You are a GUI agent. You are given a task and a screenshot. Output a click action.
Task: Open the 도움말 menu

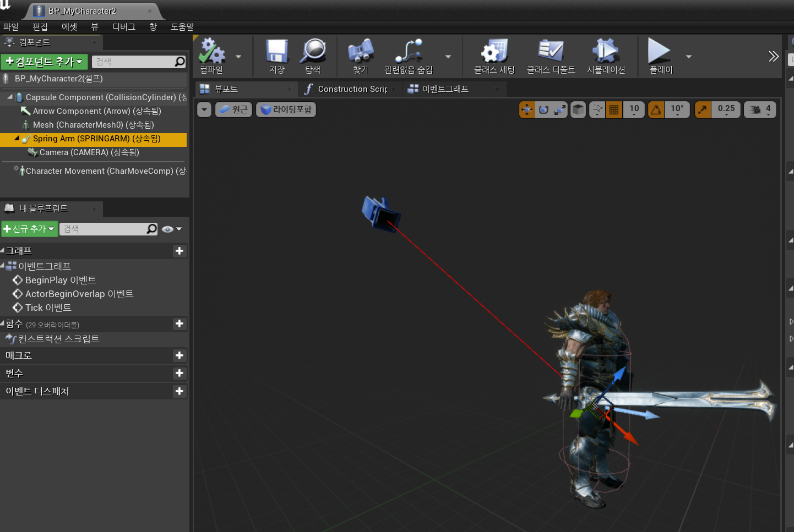coord(182,26)
